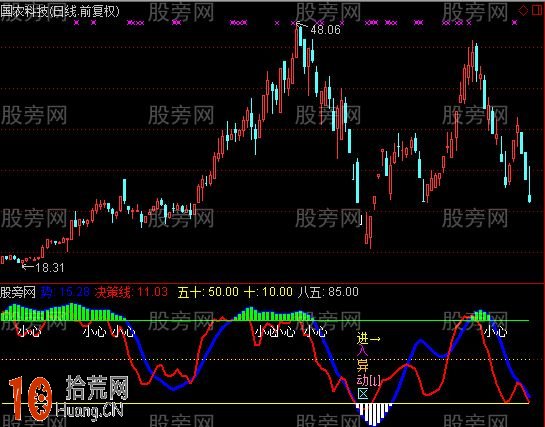The width and height of the screenshot is (545, 427).
Task: Select the chart title 国农科技(日线.前复权)
Action: pos(60,11)
